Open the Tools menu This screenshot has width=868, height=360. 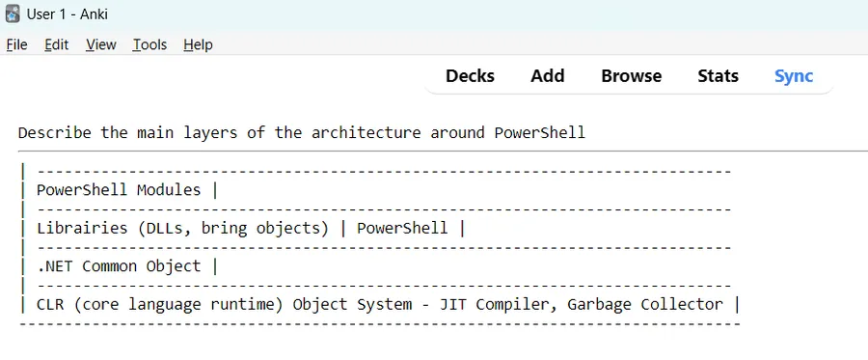149,44
